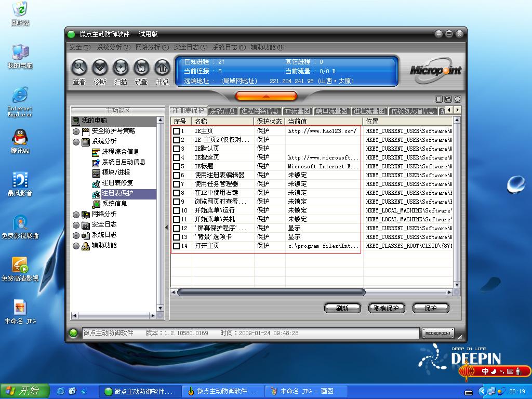Select 进程综合信息 tree icon

(96, 152)
